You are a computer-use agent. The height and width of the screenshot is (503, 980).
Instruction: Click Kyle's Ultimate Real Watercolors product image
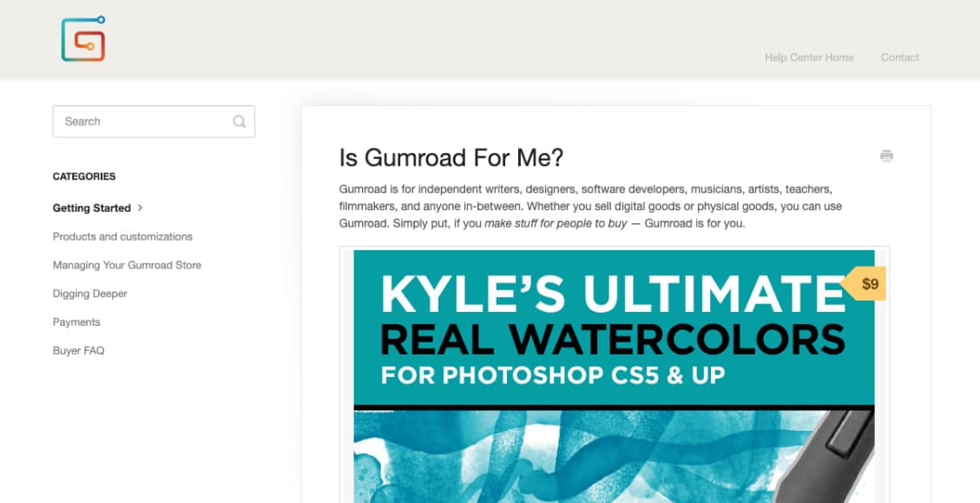614,374
